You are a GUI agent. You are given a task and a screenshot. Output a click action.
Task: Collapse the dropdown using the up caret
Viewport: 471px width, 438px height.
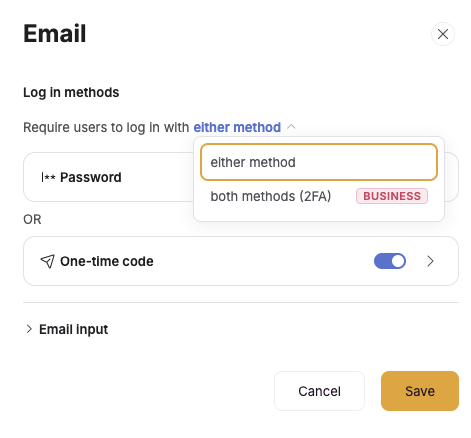coord(291,127)
